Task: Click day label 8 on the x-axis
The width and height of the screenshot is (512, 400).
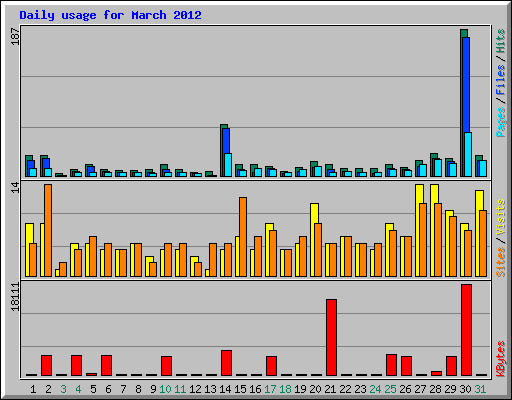Action: click(138, 389)
